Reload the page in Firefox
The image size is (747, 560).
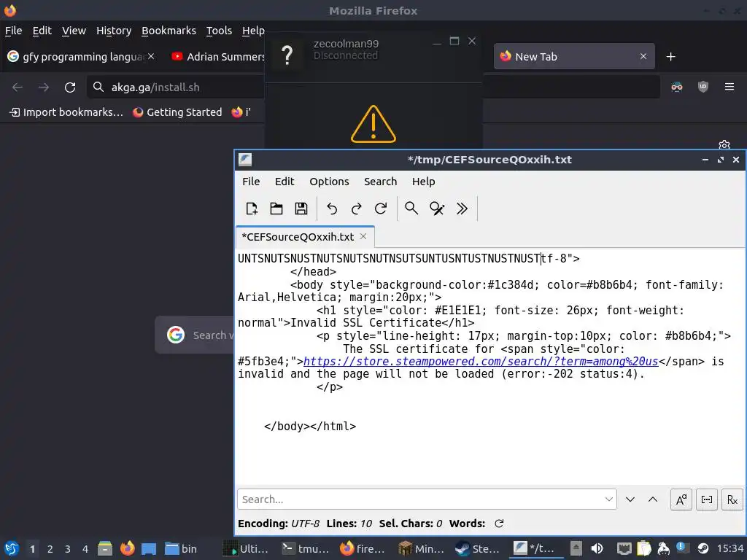click(x=70, y=87)
